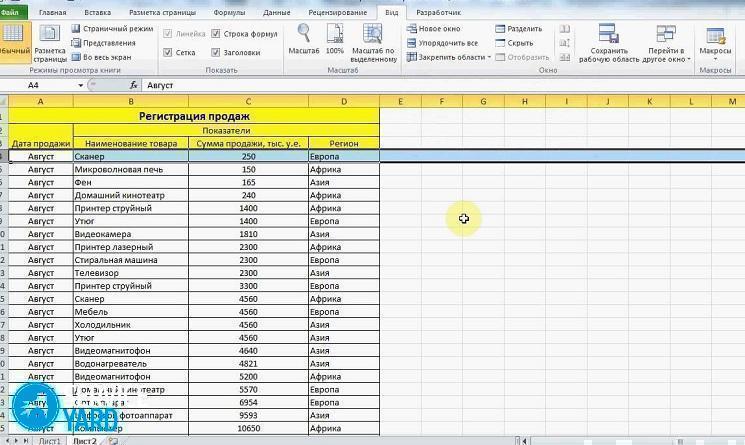Switch to Разметка страницы view mode
The width and height of the screenshot is (745, 445).
(49, 43)
